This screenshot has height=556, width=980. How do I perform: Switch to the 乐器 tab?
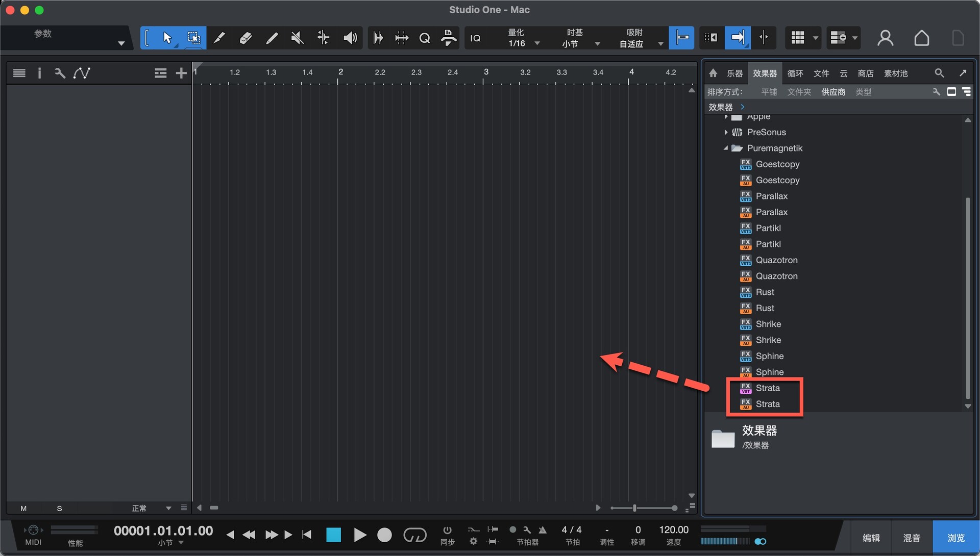tap(734, 73)
